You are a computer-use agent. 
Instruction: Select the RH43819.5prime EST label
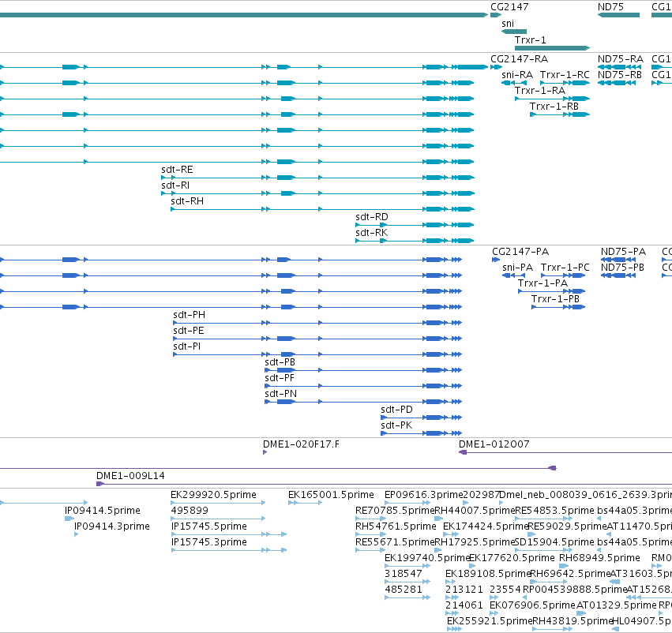(x=573, y=621)
